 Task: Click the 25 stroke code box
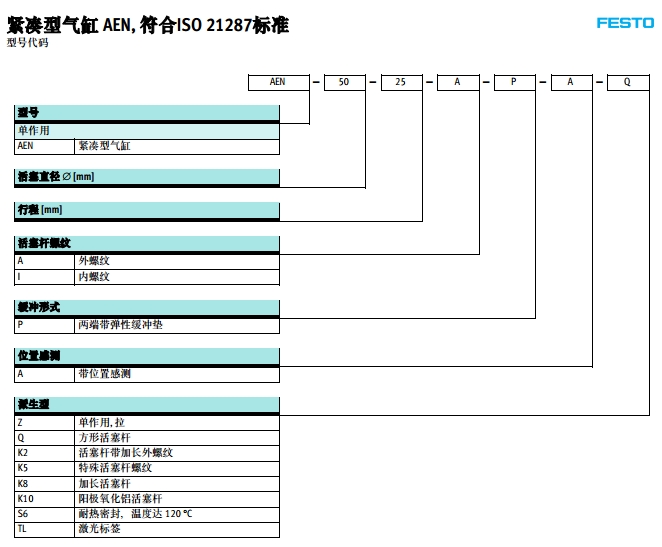pos(401,82)
